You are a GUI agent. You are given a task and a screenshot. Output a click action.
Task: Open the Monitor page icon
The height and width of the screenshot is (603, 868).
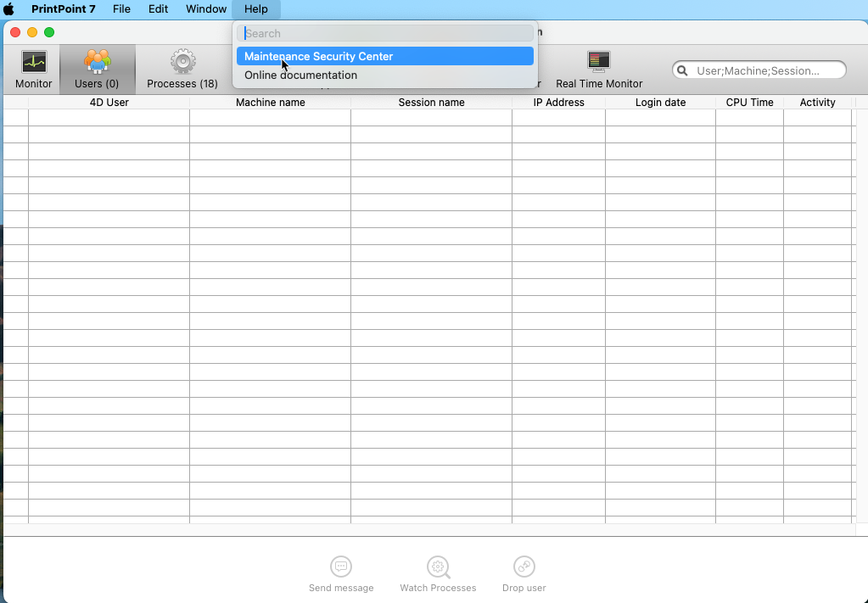[34, 62]
